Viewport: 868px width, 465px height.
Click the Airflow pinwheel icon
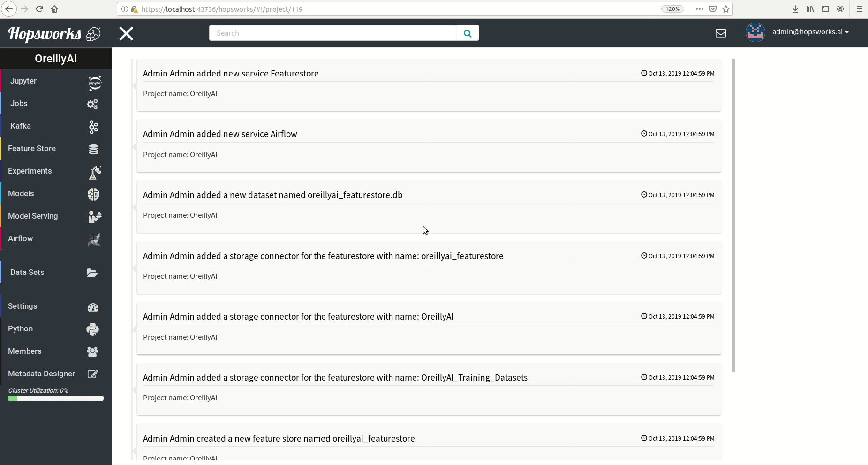(94, 240)
